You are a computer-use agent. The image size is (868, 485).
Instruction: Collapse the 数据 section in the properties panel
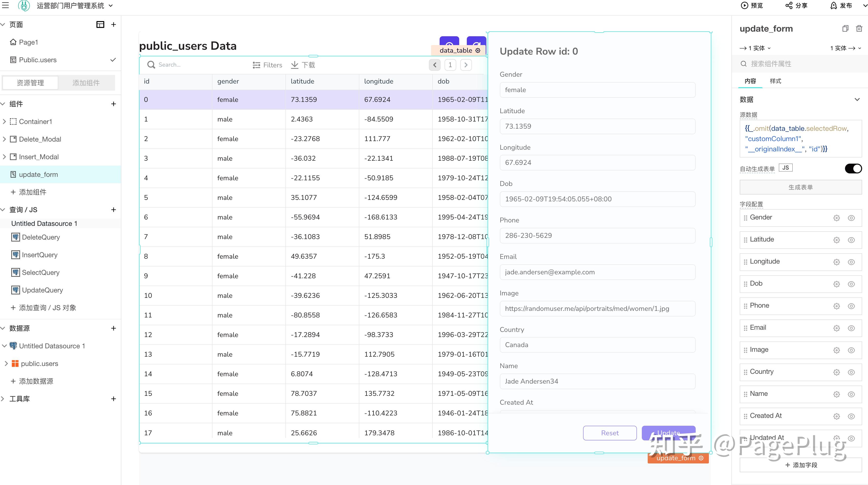click(x=857, y=99)
